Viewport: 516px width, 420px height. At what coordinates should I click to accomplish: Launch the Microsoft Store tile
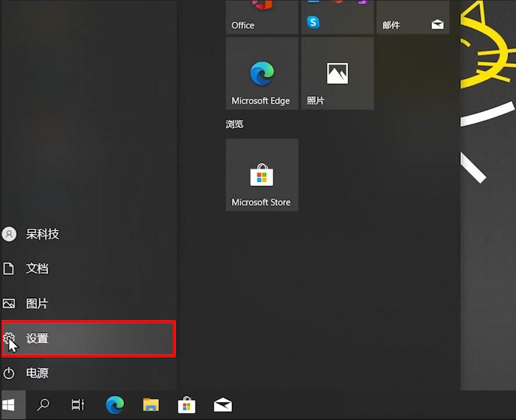(x=262, y=175)
